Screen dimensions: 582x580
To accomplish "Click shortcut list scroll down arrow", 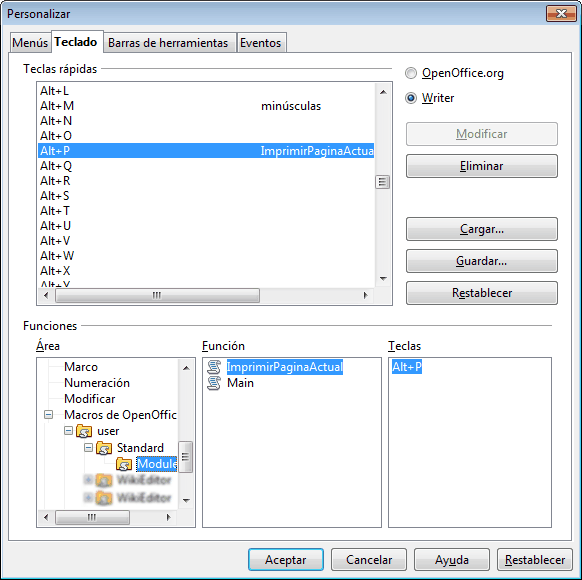I will pos(383,279).
